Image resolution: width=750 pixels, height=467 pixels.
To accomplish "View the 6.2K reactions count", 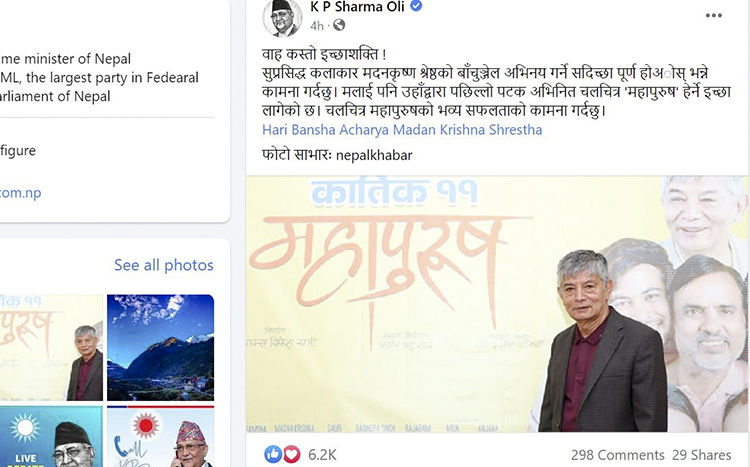I will [x=322, y=455].
